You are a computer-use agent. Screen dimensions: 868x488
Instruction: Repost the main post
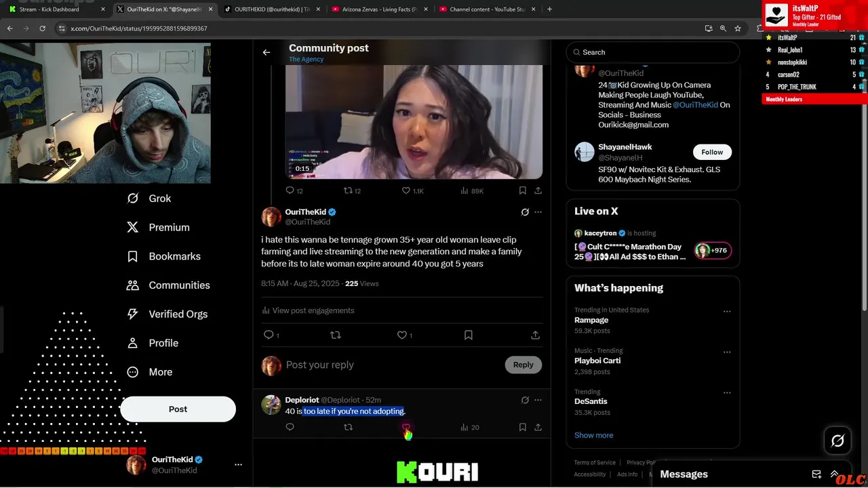tap(335, 335)
